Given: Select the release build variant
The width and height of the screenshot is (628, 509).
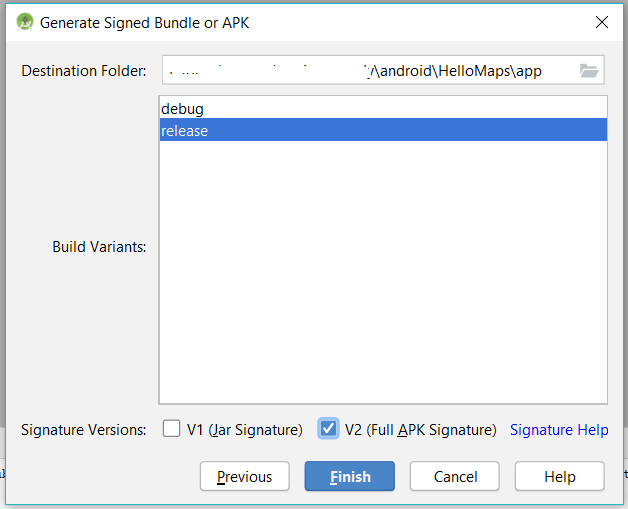Looking at the screenshot, I should [383, 130].
